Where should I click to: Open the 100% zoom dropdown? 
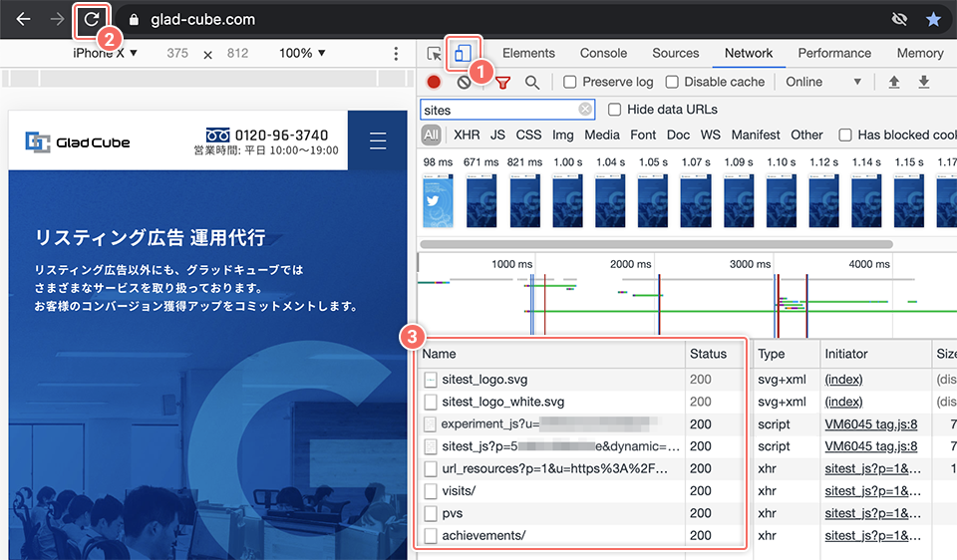(302, 53)
